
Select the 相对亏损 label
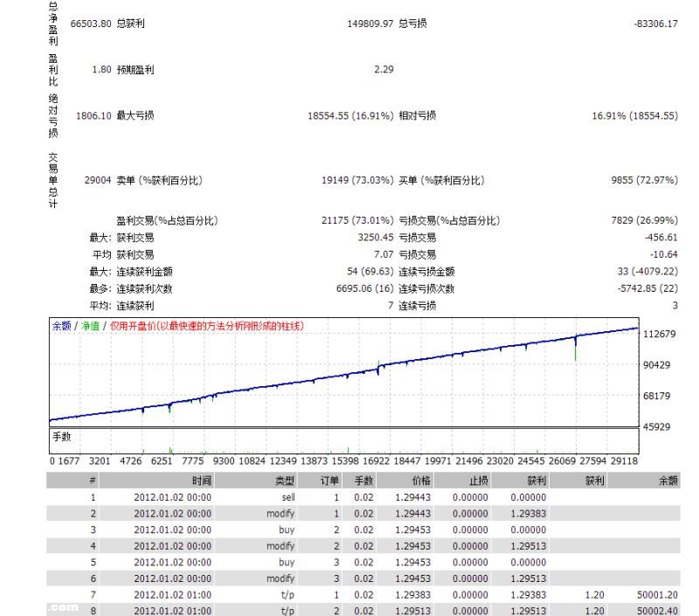coord(418,116)
